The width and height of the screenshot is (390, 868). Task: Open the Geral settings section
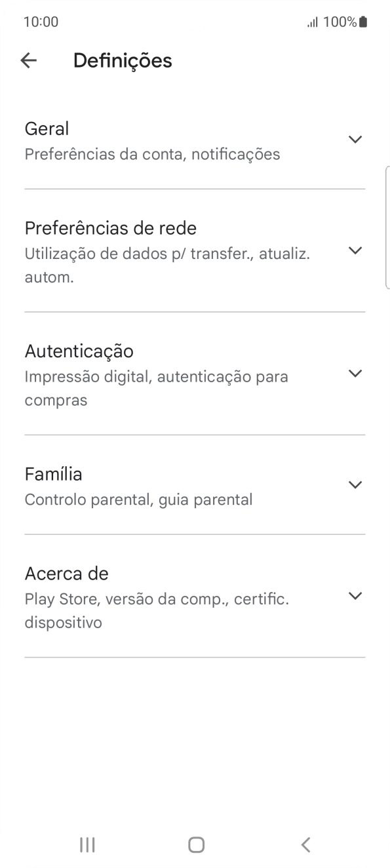pos(47,128)
